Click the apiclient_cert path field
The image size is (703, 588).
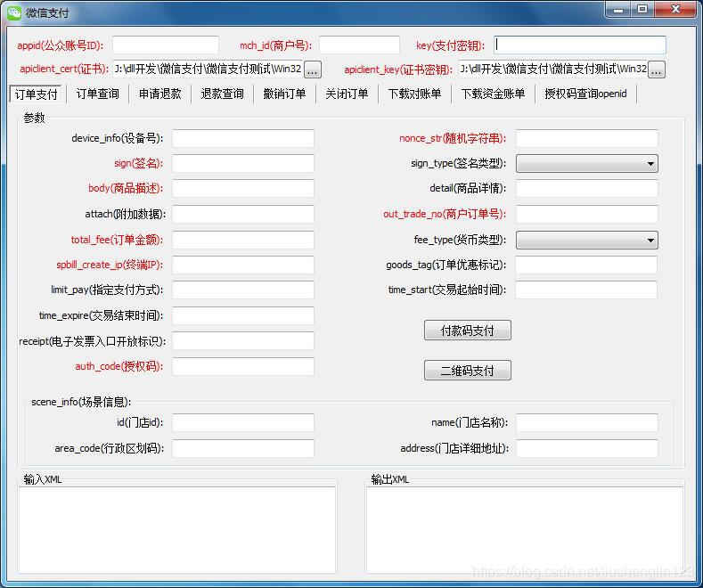[208, 69]
